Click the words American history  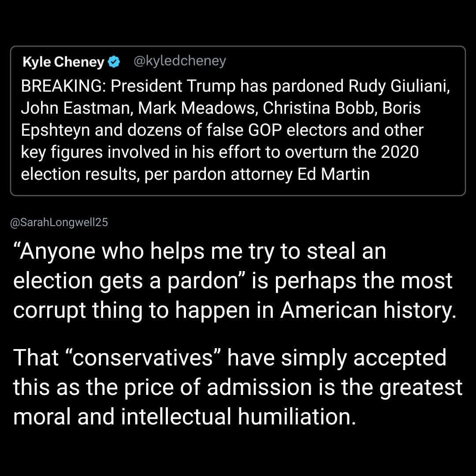click(367, 310)
